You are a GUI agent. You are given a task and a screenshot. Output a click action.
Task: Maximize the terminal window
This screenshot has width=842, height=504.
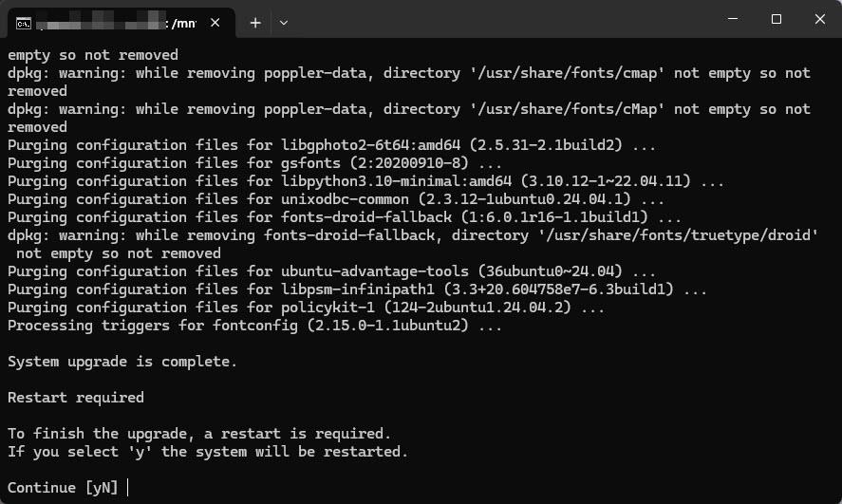tap(776, 19)
